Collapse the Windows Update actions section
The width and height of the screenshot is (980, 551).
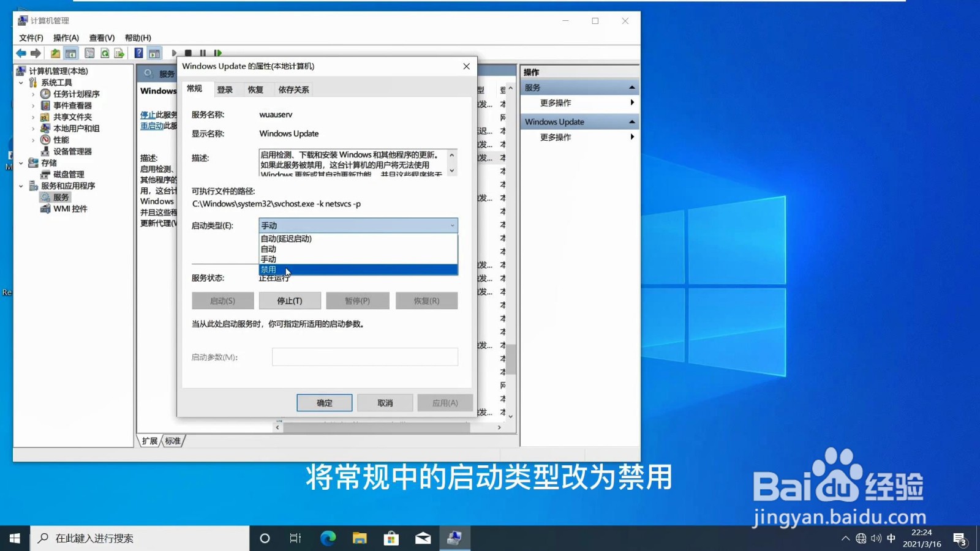coord(632,122)
